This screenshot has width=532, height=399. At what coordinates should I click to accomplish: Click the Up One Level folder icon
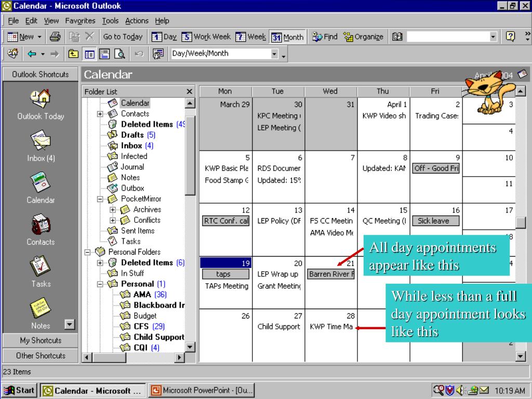click(x=73, y=54)
